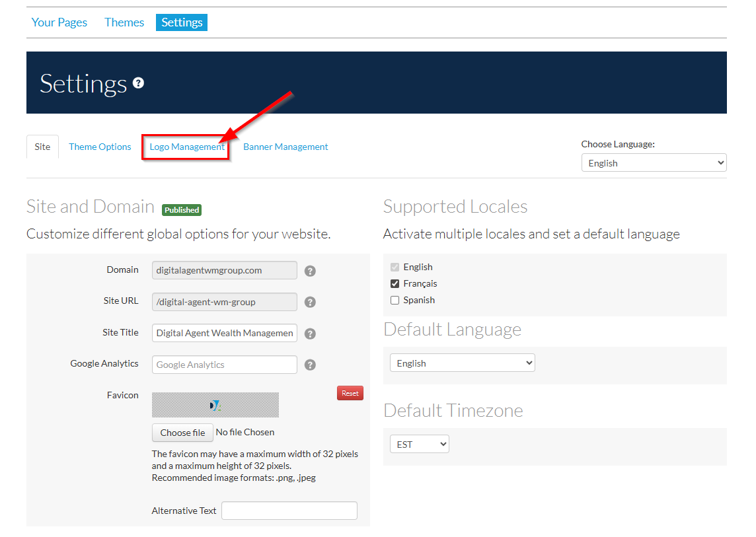The image size is (756, 537).
Task: Open the Banner Management tab
Action: (x=285, y=147)
